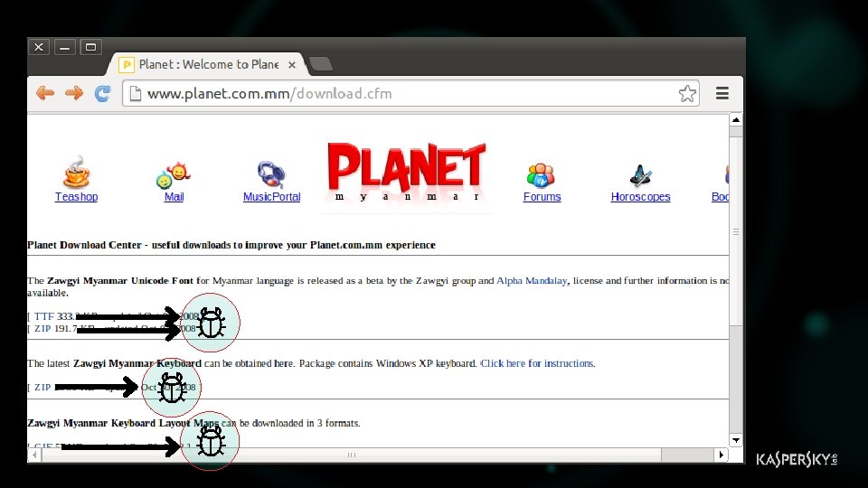This screenshot has width=868, height=488.
Task: Download the TTF font file link
Action: click(43, 316)
